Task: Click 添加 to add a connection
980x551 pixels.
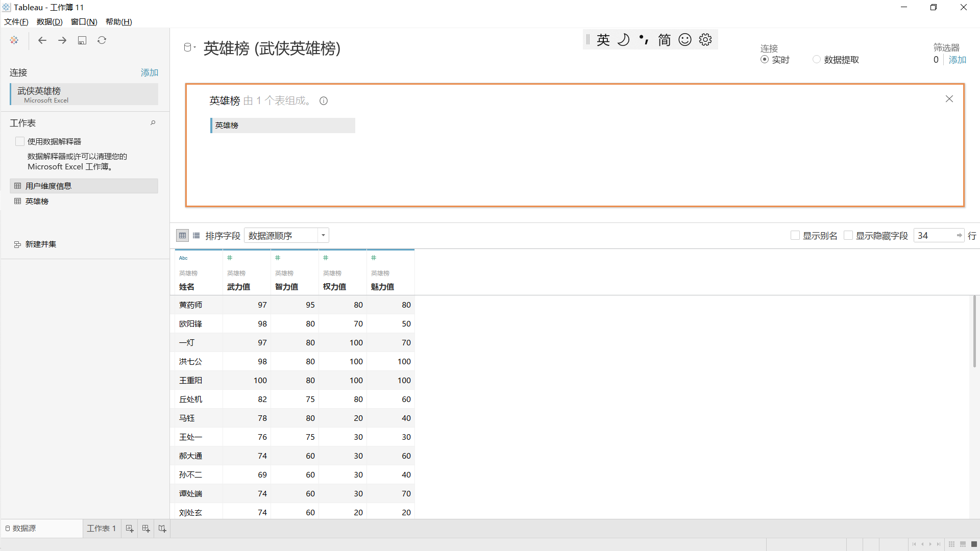Action: pyautogui.click(x=150, y=73)
